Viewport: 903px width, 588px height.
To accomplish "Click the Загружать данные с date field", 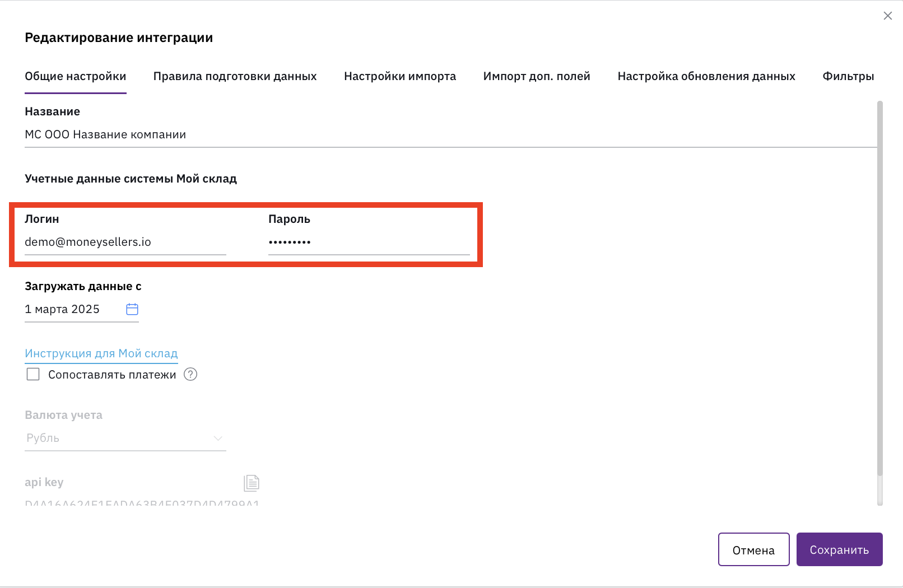I will click(82, 310).
